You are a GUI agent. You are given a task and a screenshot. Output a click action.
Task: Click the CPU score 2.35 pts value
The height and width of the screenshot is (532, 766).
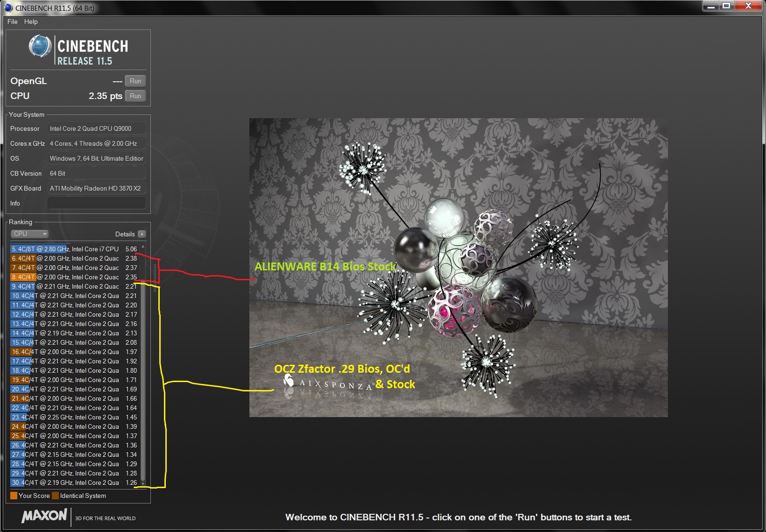[106, 96]
